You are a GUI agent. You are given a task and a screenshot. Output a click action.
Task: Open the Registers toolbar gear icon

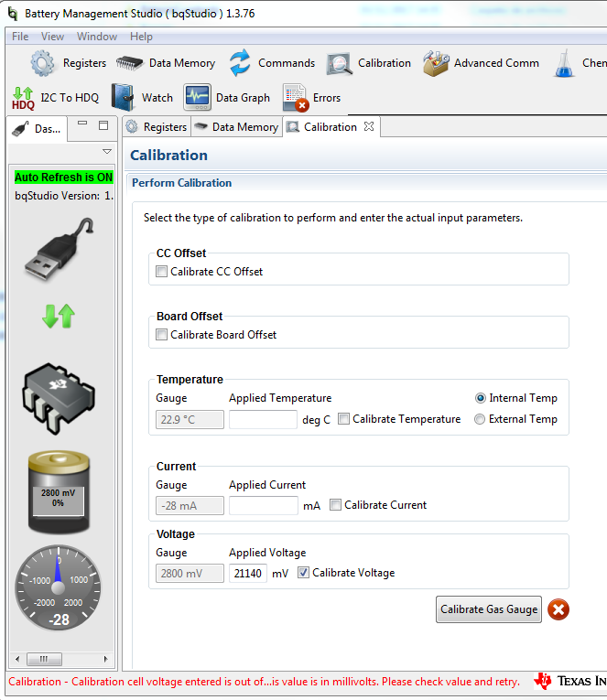click(x=42, y=63)
